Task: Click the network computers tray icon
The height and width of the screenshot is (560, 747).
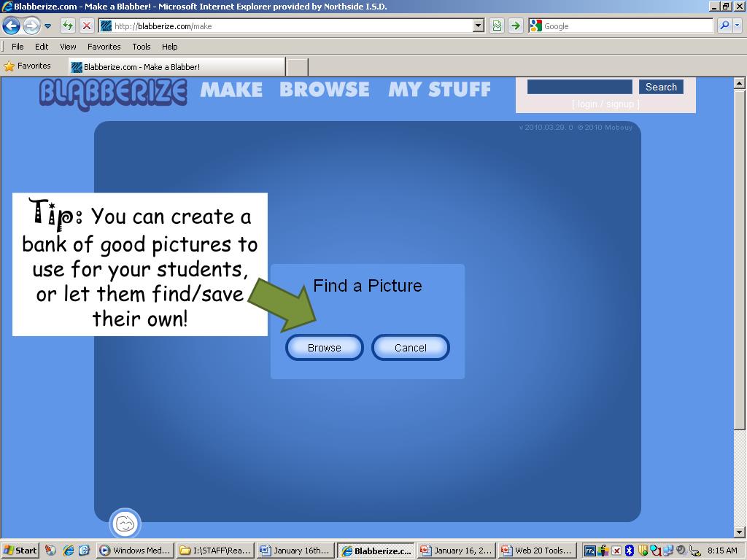Action: pyautogui.click(x=668, y=551)
